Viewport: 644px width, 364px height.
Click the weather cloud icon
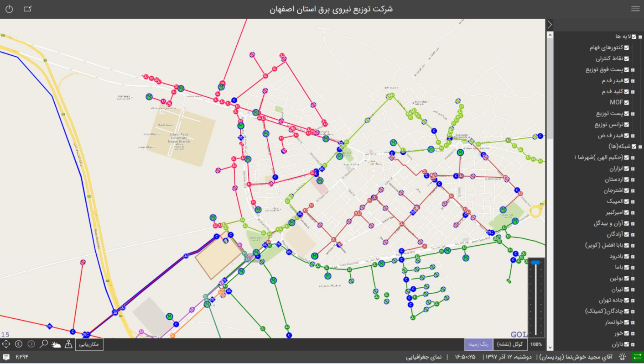pos(56,344)
